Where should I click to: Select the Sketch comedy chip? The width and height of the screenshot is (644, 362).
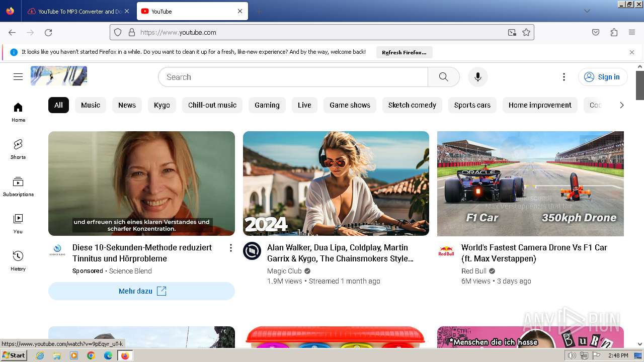(x=412, y=105)
